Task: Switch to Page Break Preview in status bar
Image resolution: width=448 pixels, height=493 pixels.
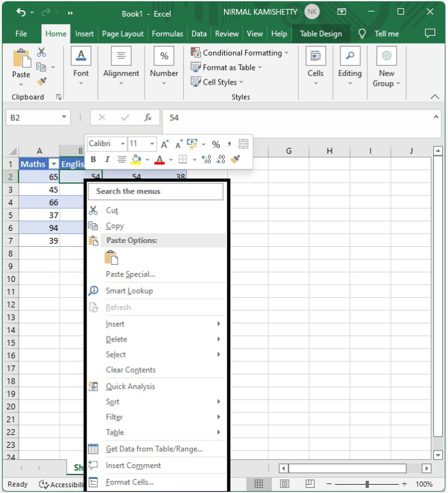Action: point(310,483)
